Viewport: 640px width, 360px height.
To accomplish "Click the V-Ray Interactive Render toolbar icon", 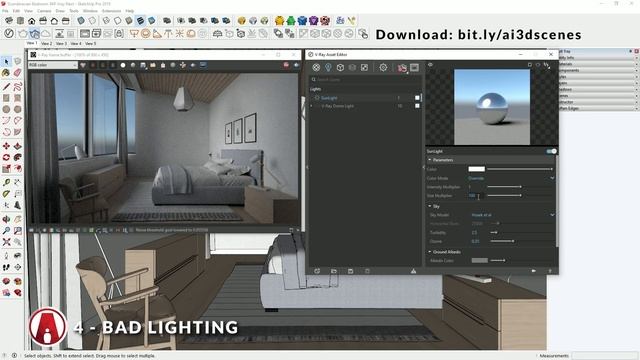I will [34, 33].
